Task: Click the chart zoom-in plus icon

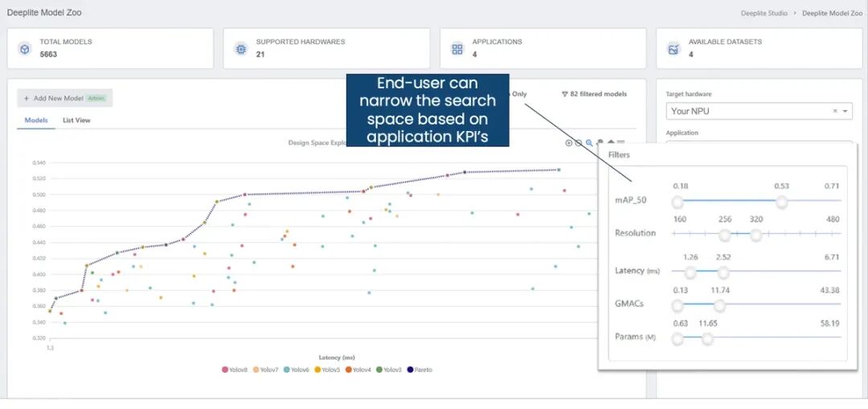Action: point(569,143)
